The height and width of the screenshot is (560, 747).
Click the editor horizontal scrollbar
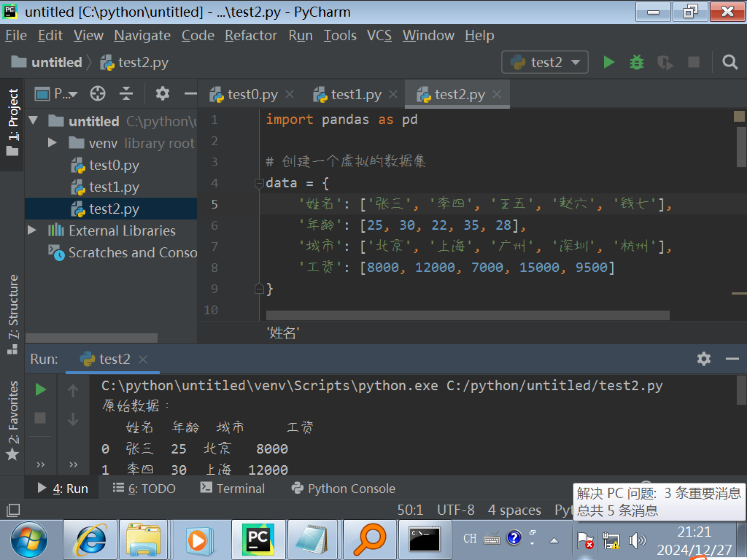468,315
